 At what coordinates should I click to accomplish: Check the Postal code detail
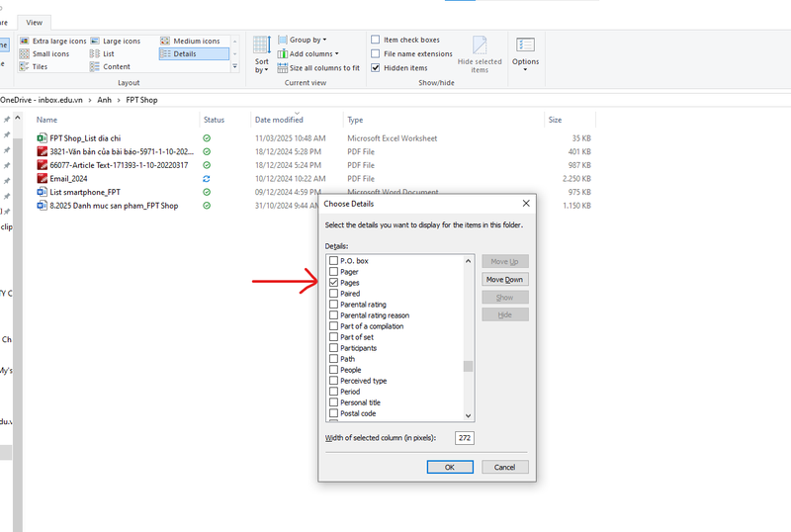pos(333,413)
